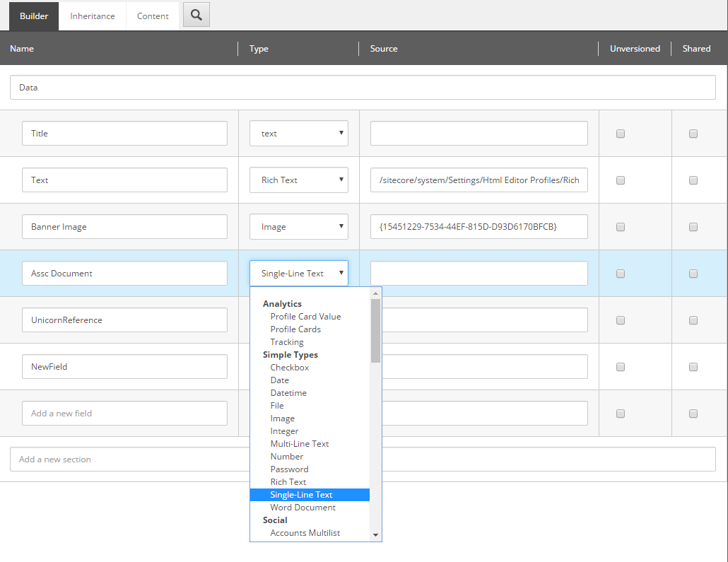The image size is (728, 562).
Task: Tick Unversioned checkbox for Title field
Action: point(621,134)
